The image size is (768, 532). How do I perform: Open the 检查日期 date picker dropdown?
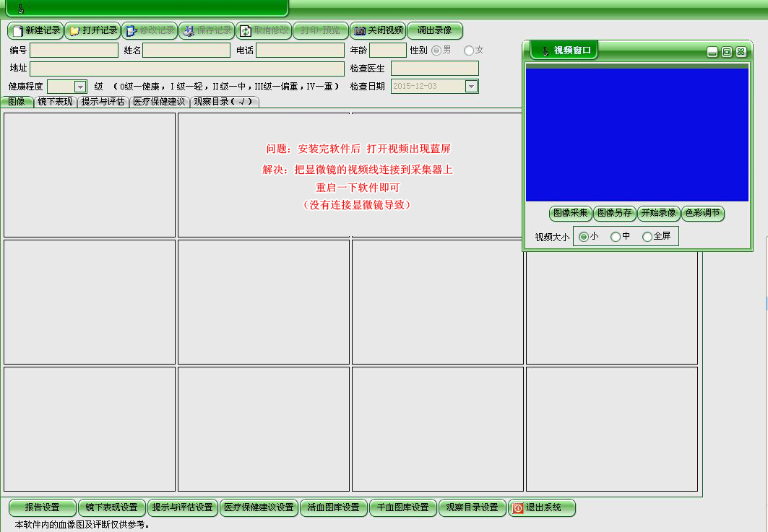[471, 87]
